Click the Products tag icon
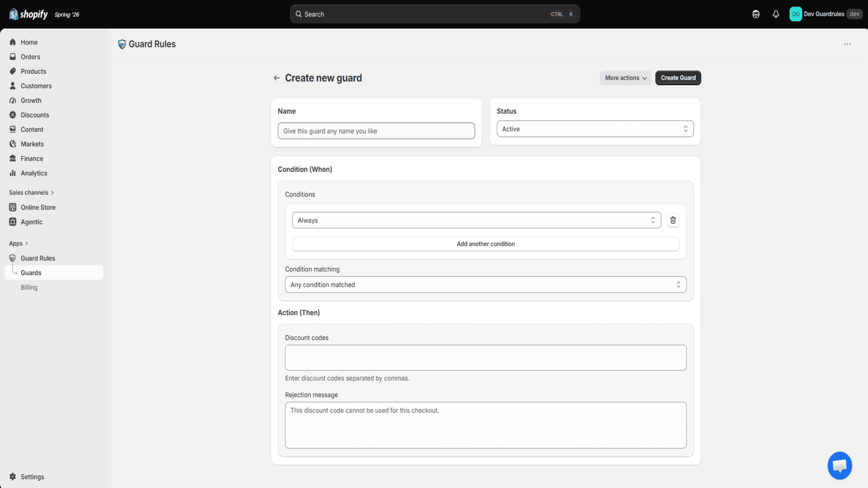Screen dimensions: 868x488 [12, 72]
